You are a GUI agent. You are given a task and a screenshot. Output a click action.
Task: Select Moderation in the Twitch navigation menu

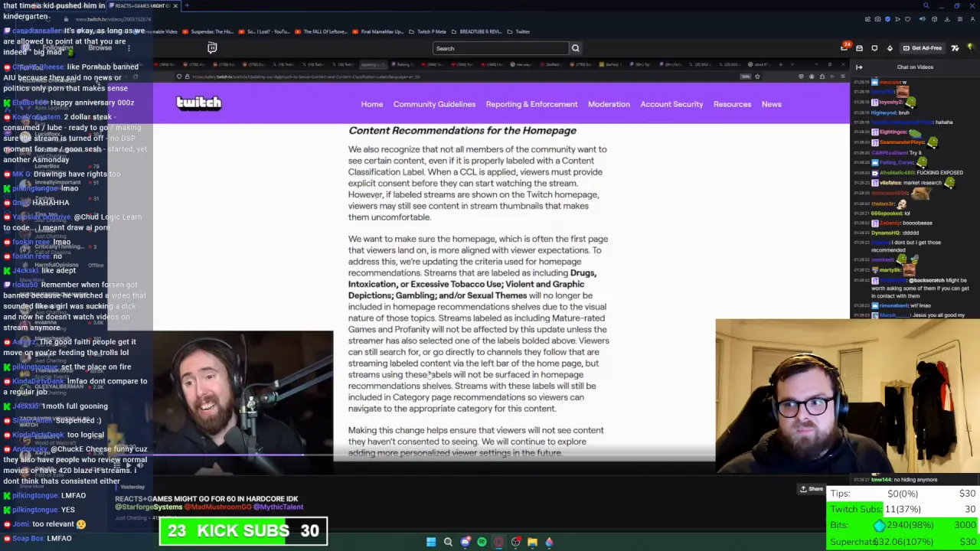pos(609,104)
